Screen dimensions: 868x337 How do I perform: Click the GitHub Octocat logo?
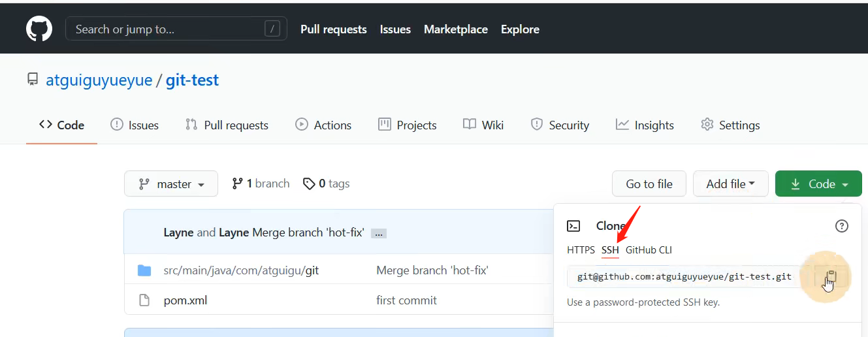click(x=39, y=29)
